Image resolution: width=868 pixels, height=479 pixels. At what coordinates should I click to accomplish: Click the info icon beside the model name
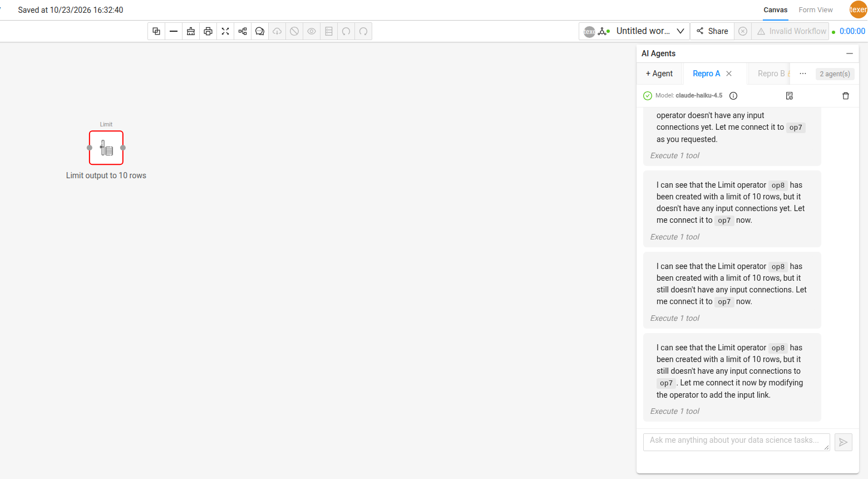tap(733, 96)
